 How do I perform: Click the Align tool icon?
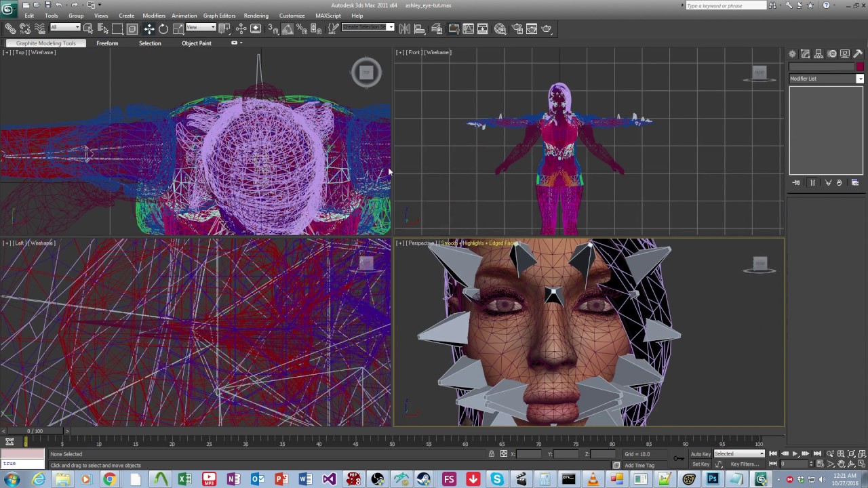coord(419,28)
